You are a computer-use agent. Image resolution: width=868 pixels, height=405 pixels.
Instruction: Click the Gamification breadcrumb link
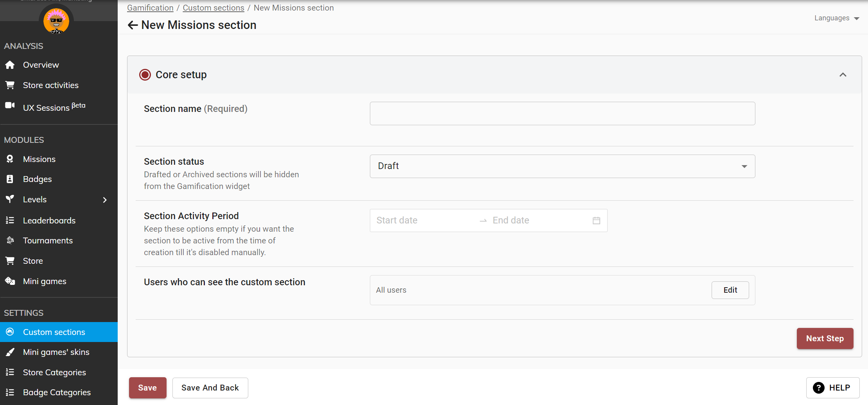pos(150,8)
